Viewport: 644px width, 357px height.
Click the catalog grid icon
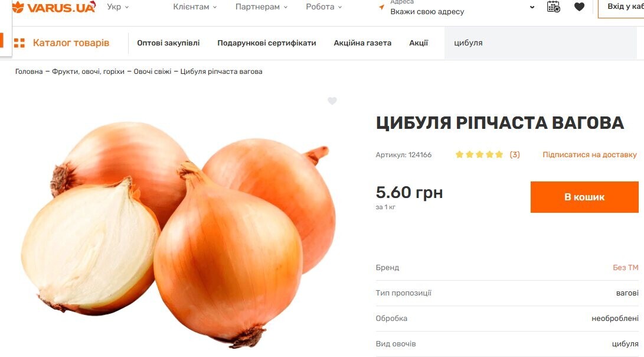pos(19,43)
